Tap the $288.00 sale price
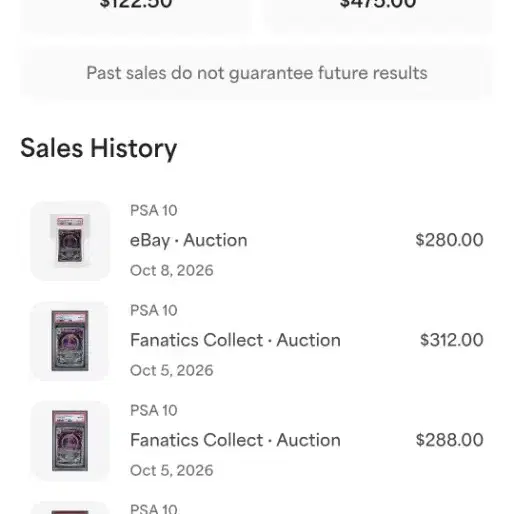Viewport: 514px width, 514px height. 449,440
